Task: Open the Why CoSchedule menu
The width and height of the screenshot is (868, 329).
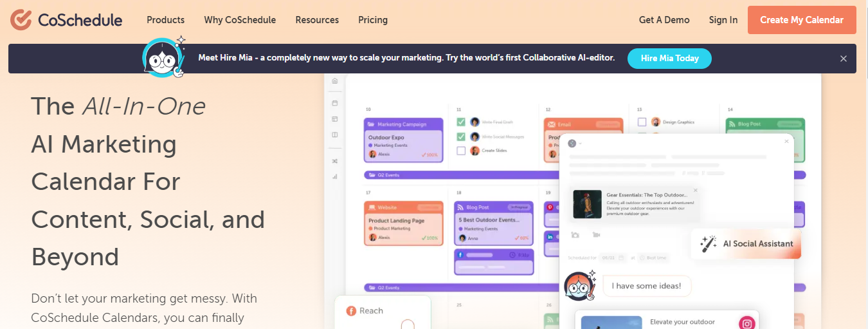Action: click(x=240, y=20)
